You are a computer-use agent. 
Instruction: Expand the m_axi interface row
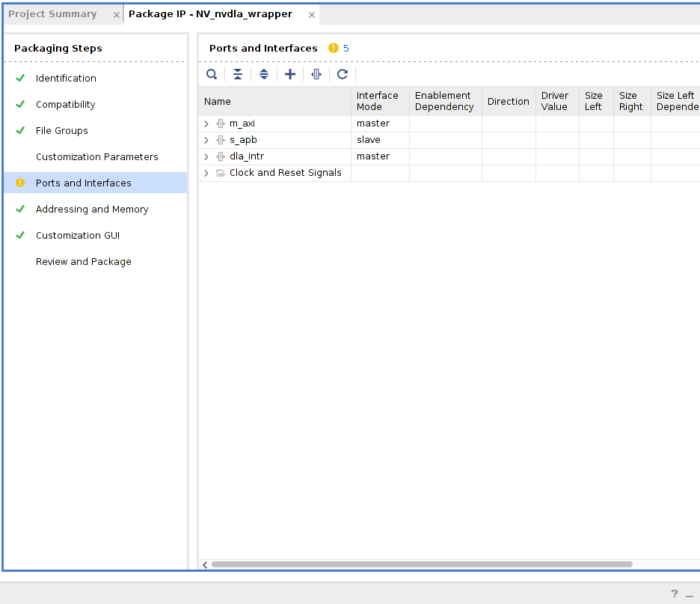click(x=206, y=123)
